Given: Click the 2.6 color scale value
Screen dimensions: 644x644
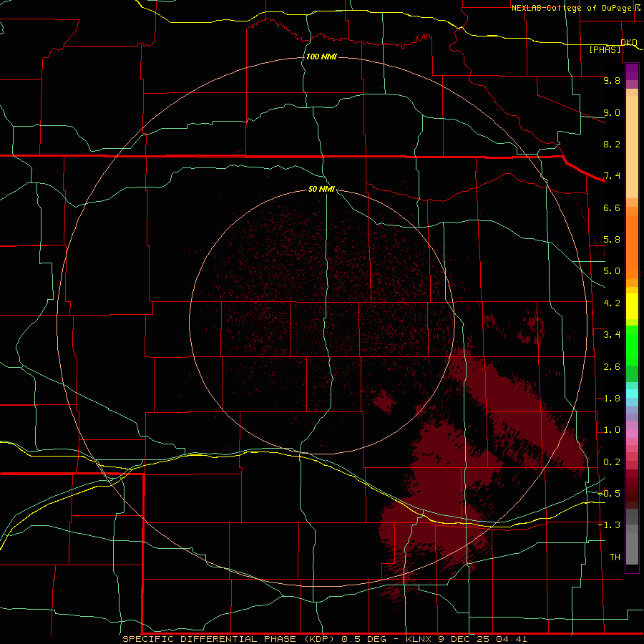Looking at the screenshot, I should point(612,367).
